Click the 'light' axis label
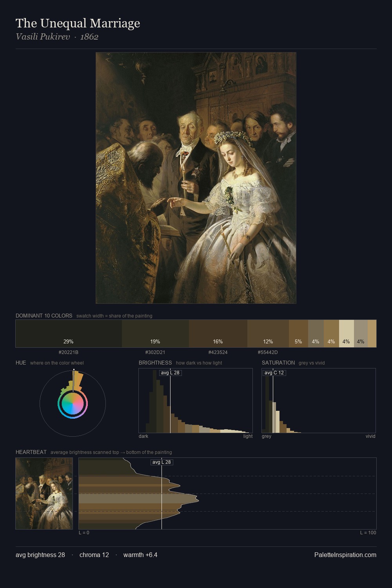The width and height of the screenshot is (392, 588). coord(248,436)
